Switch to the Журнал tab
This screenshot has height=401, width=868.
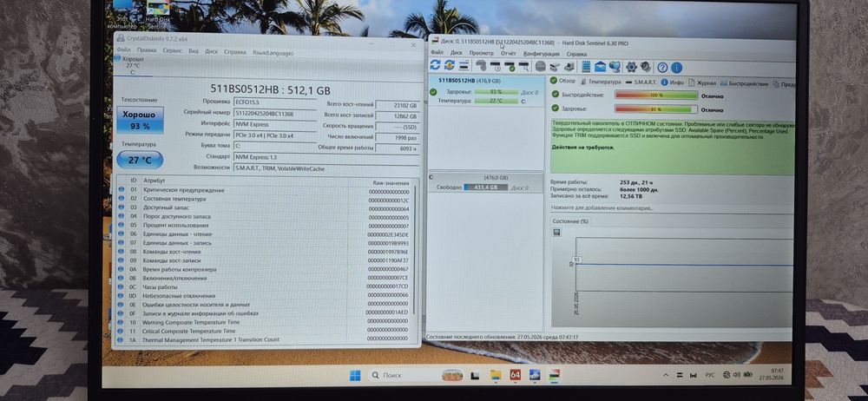[x=702, y=83]
